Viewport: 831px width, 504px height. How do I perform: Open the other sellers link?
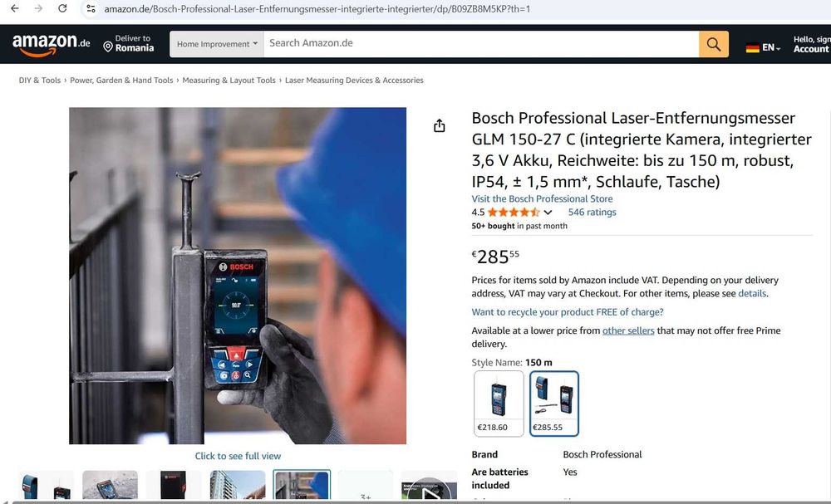click(x=628, y=330)
